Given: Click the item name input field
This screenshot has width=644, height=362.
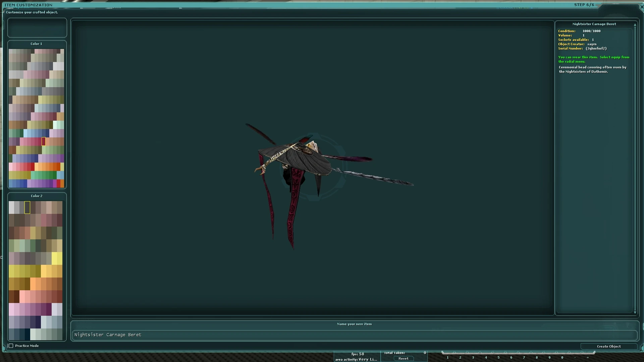Looking at the screenshot, I should 354,335.
